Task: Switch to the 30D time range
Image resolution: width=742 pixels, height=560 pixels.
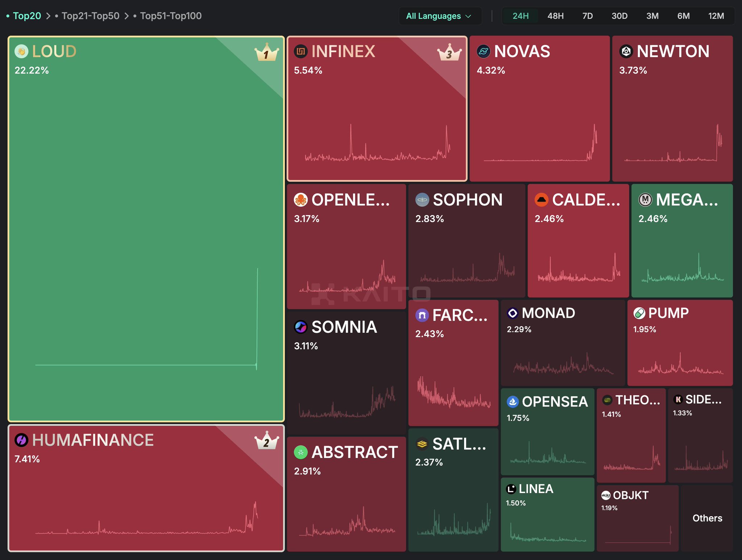Action: (x=620, y=16)
